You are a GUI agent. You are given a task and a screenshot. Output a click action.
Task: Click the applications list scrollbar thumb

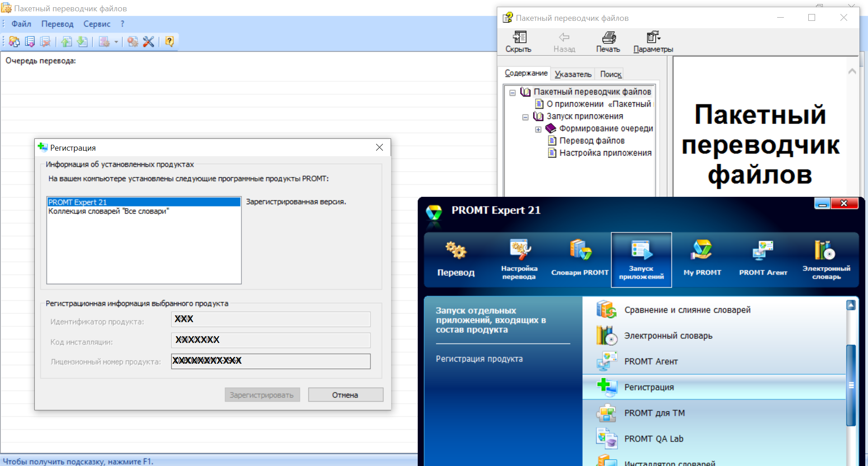851,385
